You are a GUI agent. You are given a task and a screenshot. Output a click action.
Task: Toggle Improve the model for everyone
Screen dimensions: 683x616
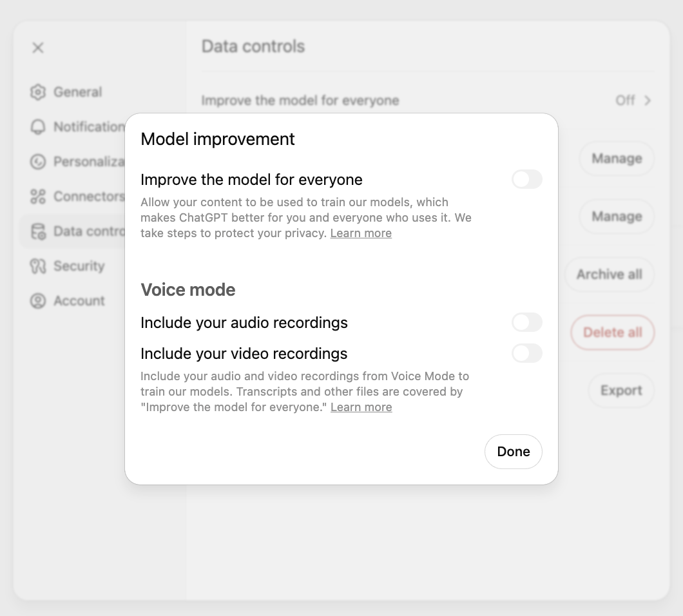(x=526, y=179)
